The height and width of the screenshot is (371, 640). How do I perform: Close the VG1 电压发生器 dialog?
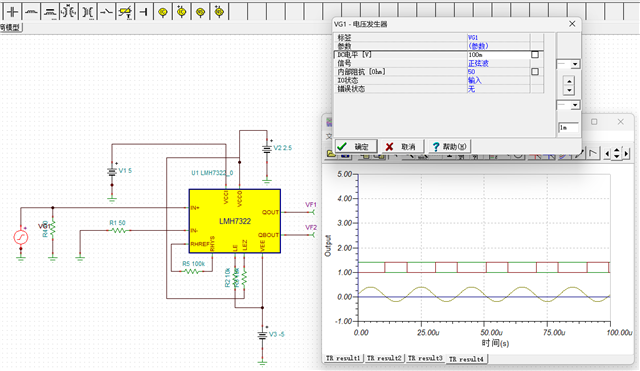click(x=572, y=24)
